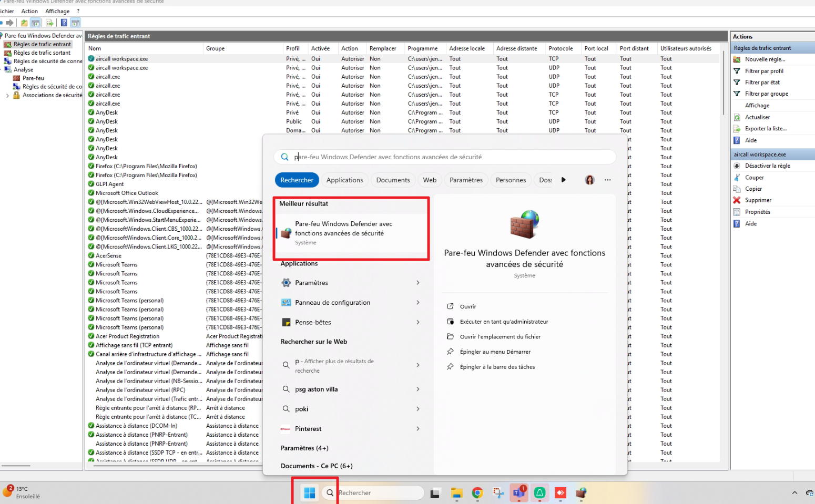Open Propriétés of the selected rule
The height and width of the screenshot is (504, 815).
(x=758, y=212)
